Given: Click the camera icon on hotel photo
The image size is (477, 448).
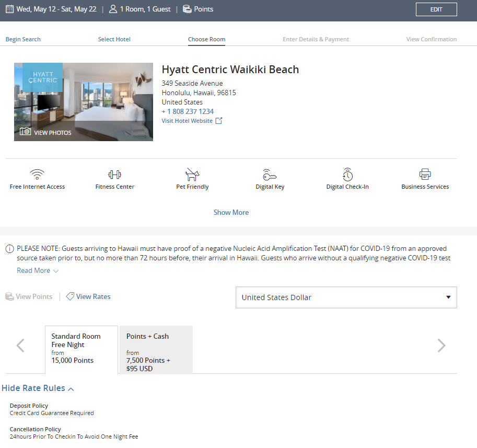Looking at the screenshot, I should click(25, 132).
